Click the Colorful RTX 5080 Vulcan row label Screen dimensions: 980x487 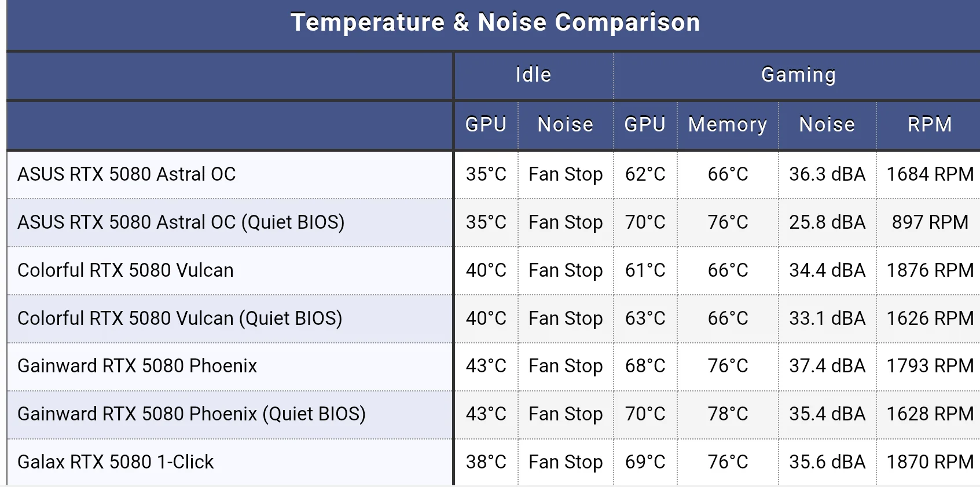click(126, 270)
